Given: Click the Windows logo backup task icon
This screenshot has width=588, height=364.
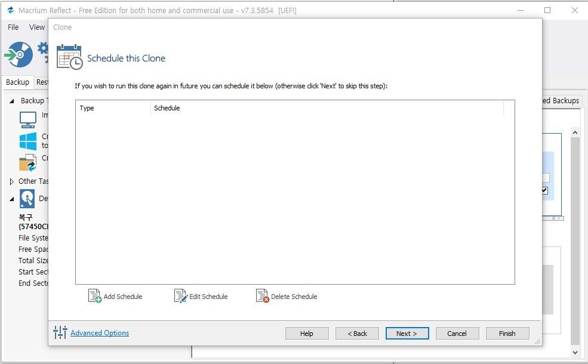Looking at the screenshot, I should (x=27, y=141).
